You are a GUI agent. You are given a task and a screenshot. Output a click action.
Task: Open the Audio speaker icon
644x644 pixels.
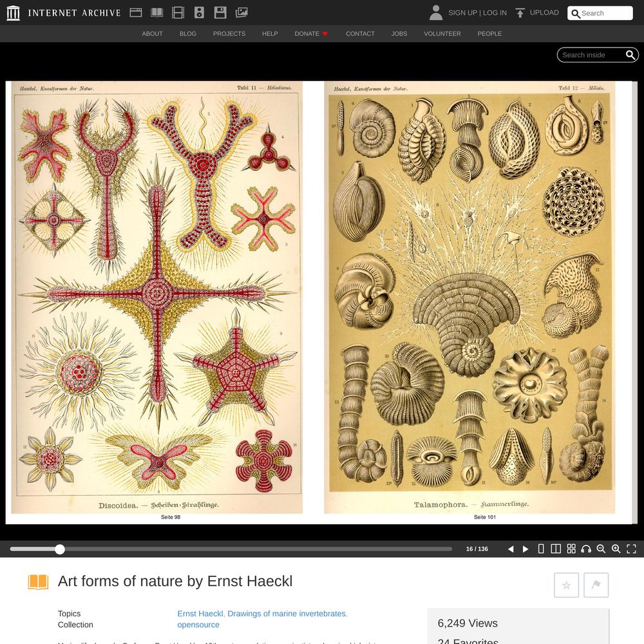click(x=199, y=13)
